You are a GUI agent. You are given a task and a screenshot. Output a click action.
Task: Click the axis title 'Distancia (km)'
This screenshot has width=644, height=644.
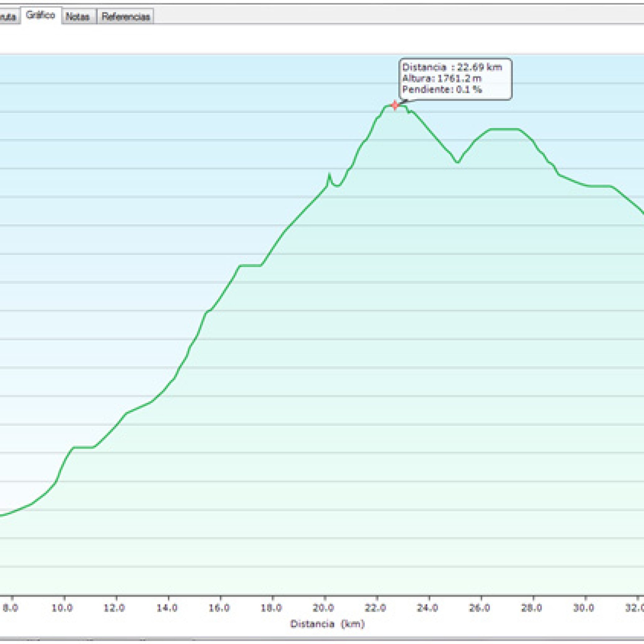(x=328, y=624)
